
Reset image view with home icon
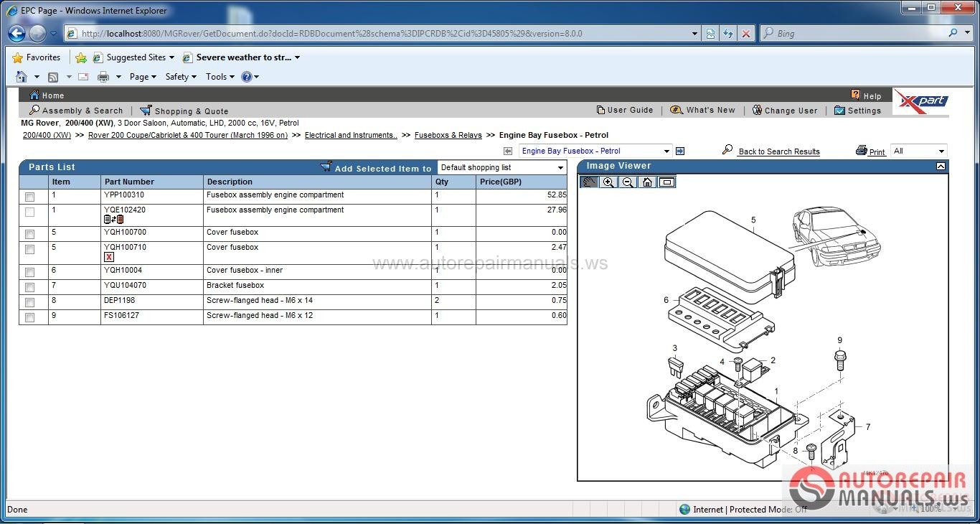pyautogui.click(x=647, y=182)
